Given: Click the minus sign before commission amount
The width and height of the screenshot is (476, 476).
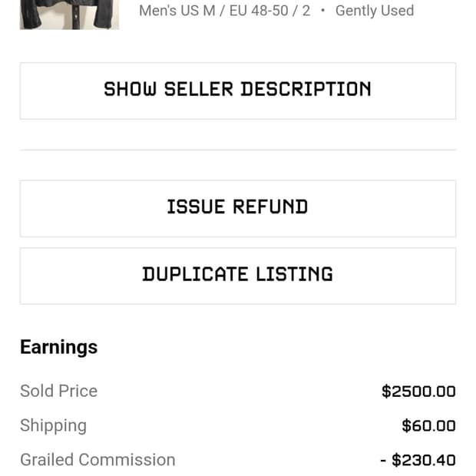Looking at the screenshot, I should coord(383,460).
